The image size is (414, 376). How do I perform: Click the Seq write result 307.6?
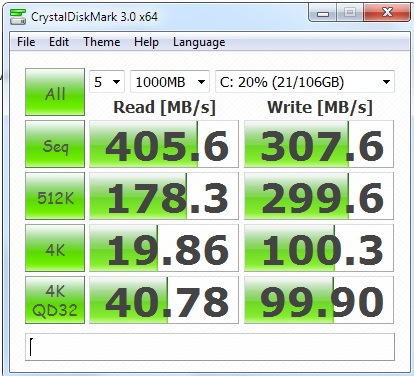click(319, 144)
